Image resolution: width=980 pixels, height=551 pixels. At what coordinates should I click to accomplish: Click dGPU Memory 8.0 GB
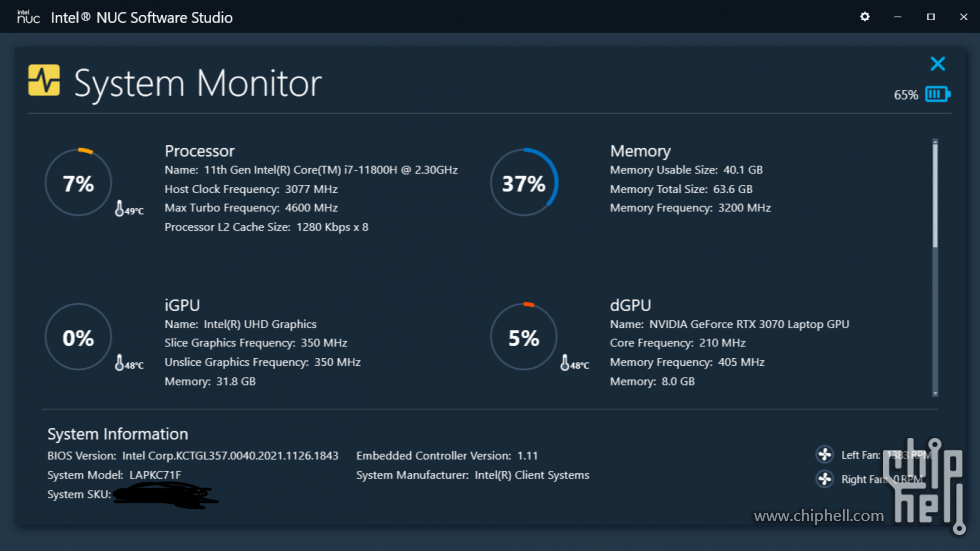click(x=652, y=381)
